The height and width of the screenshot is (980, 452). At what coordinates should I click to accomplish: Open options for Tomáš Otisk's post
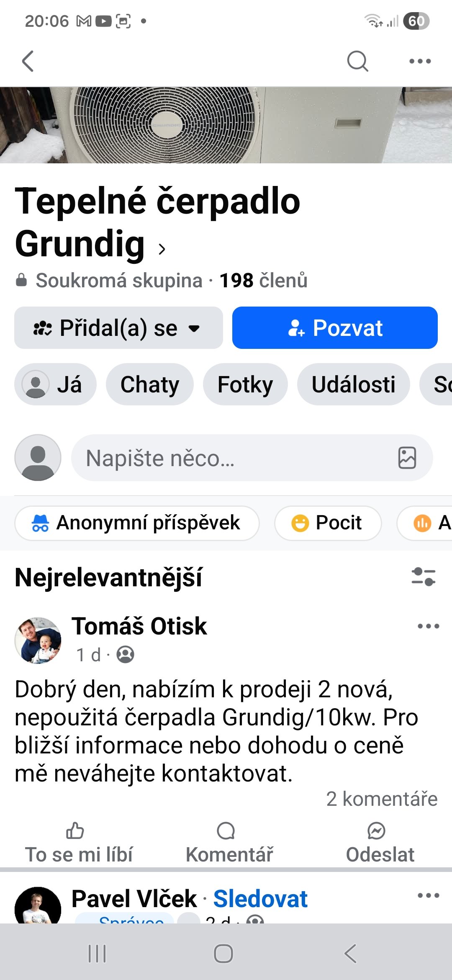[428, 626]
